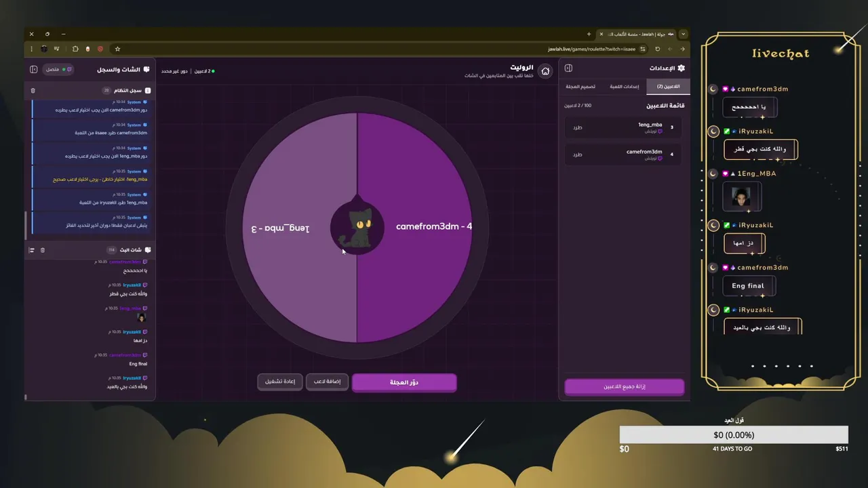Kick player 1eng_mba with طرد
This screenshot has height=488, width=868.
577,127
